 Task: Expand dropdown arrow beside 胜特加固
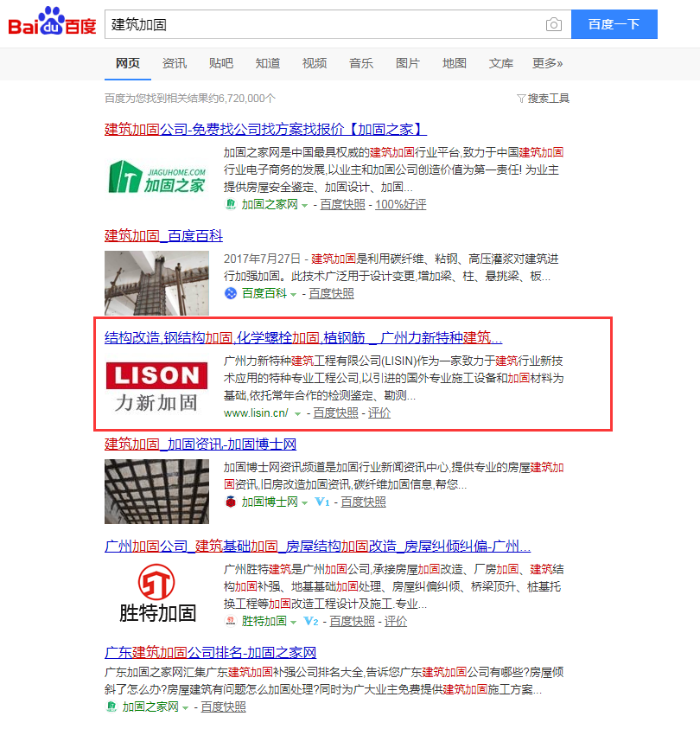[x=294, y=622]
